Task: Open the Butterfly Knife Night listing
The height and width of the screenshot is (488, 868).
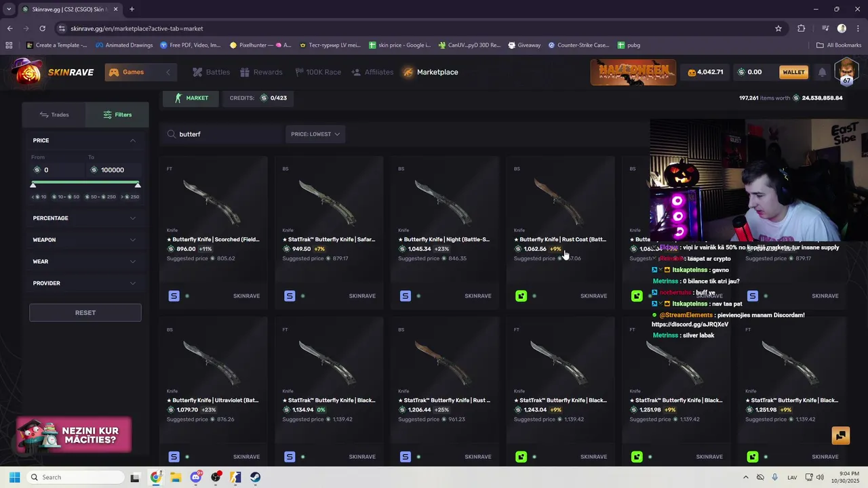Action: point(444,232)
